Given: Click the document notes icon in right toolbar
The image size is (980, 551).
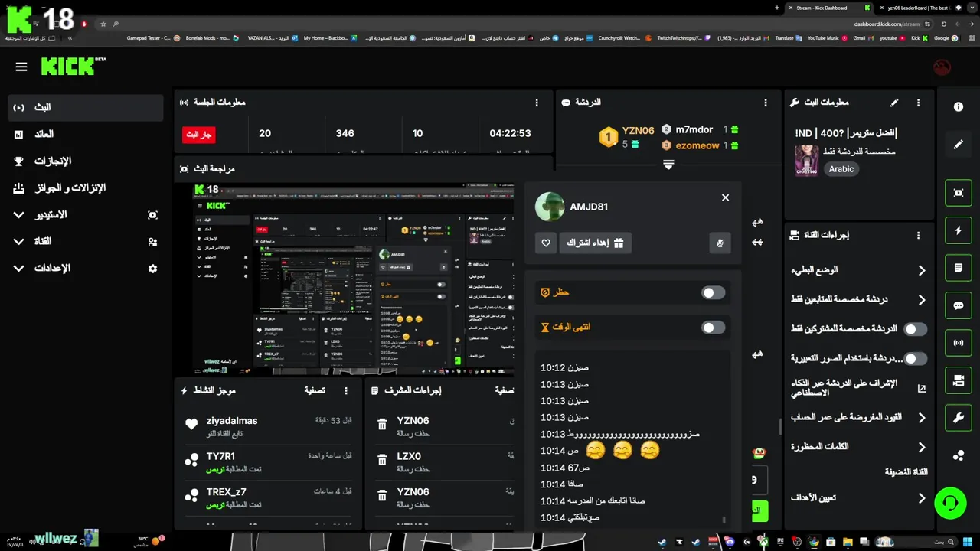Looking at the screenshot, I should coord(958,268).
